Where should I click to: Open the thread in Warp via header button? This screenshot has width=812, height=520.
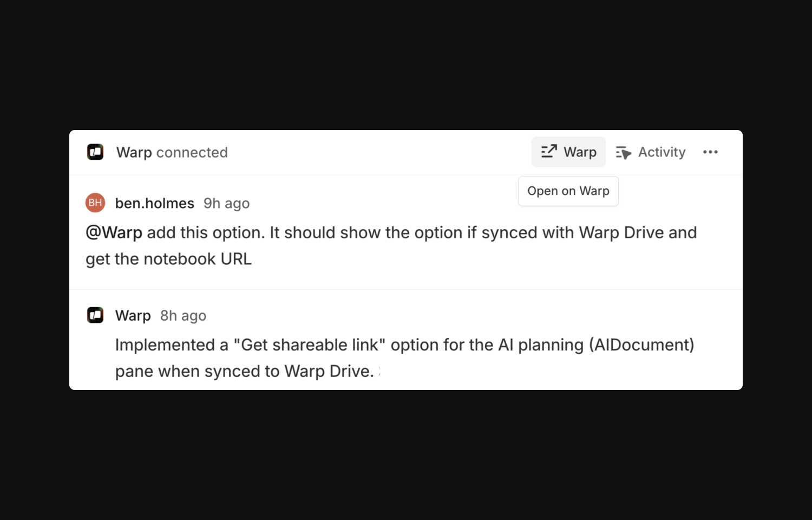click(568, 152)
